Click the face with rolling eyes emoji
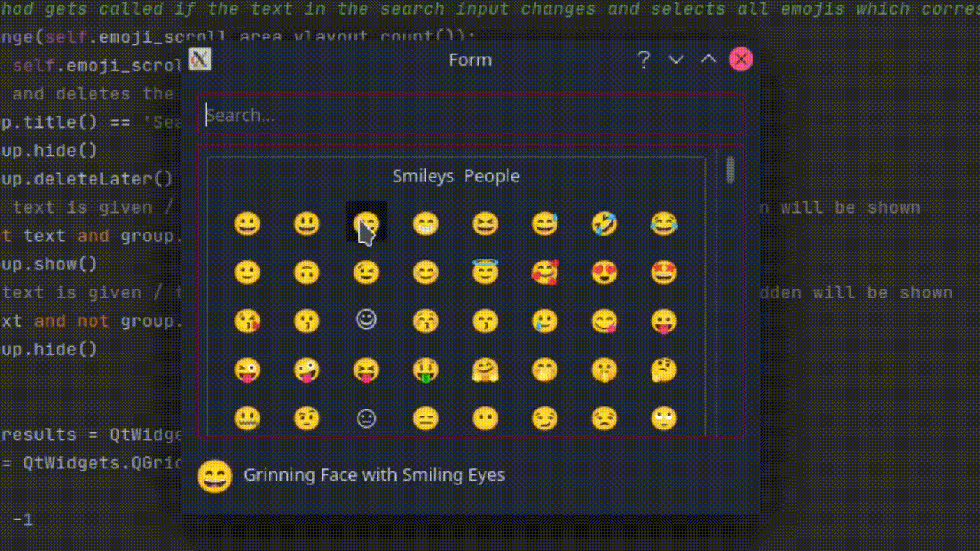The width and height of the screenshot is (980, 551). pyautogui.click(x=664, y=419)
